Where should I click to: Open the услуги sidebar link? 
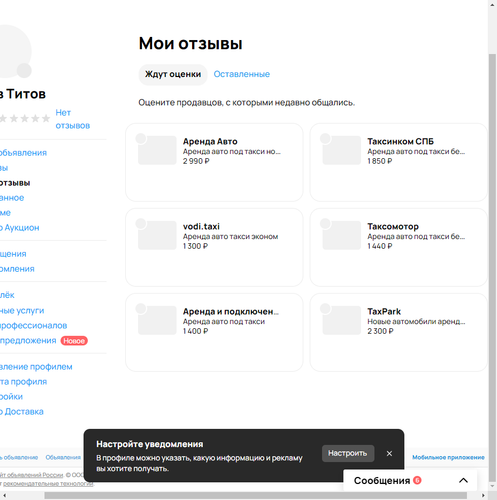[22, 310]
